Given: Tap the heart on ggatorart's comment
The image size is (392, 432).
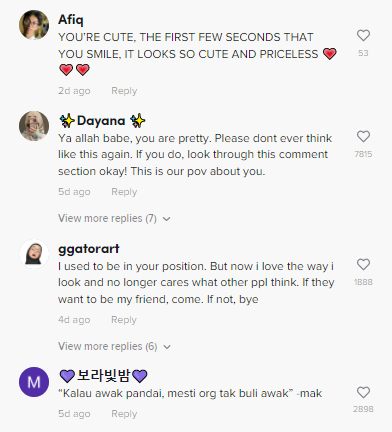Looking at the screenshot, I should tap(363, 264).
